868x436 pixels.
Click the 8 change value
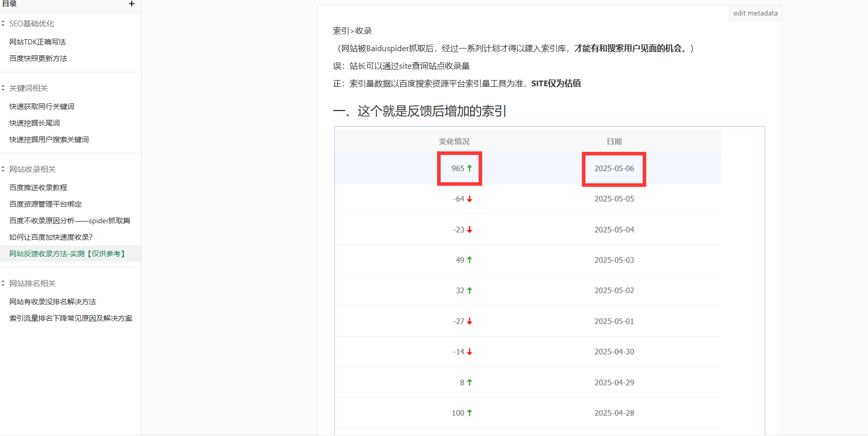point(462,383)
